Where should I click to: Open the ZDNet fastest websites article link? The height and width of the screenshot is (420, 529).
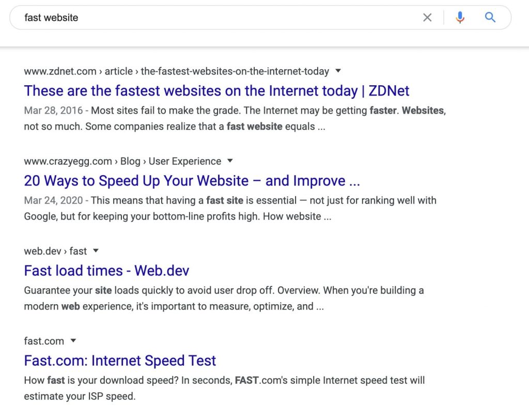(216, 91)
